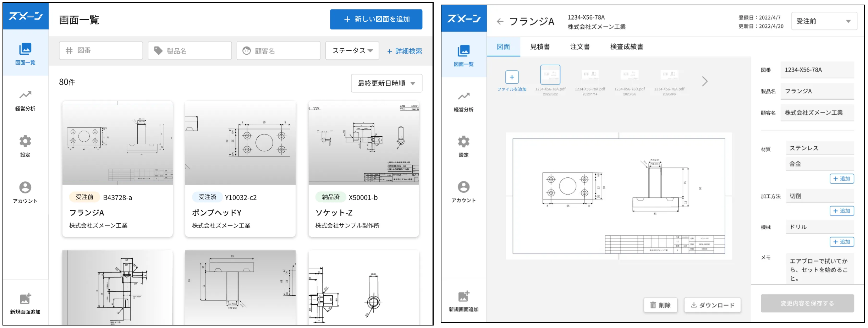
Task: Switch to the 検査成績書 tab
Action: 627,47
